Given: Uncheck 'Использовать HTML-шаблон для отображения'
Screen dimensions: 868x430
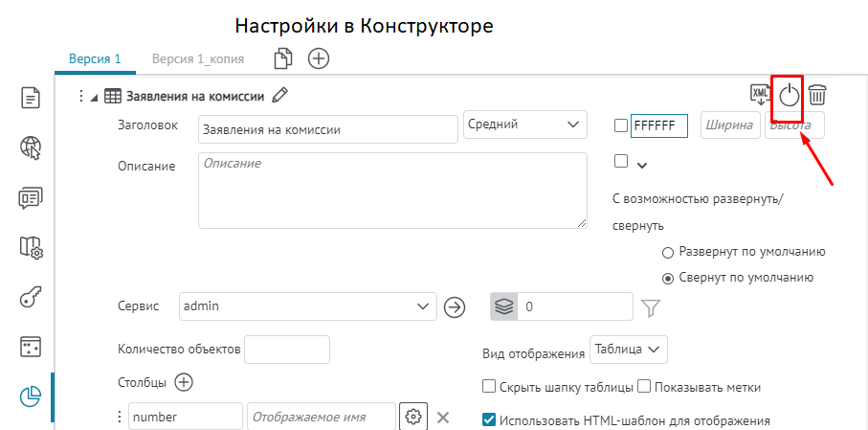Looking at the screenshot, I should click(x=490, y=419).
